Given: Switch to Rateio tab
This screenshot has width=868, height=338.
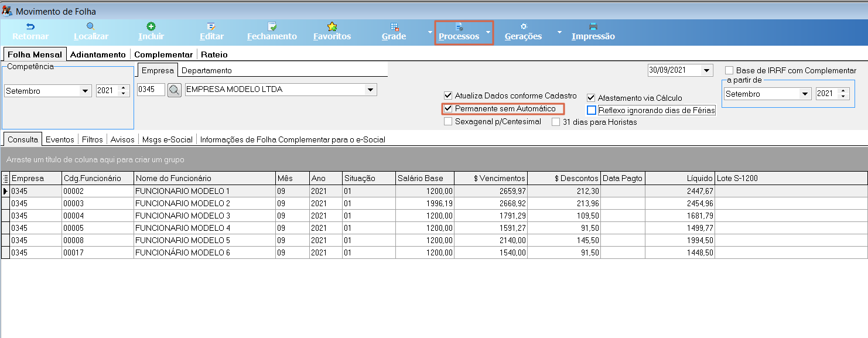Looking at the screenshot, I should tap(214, 54).
